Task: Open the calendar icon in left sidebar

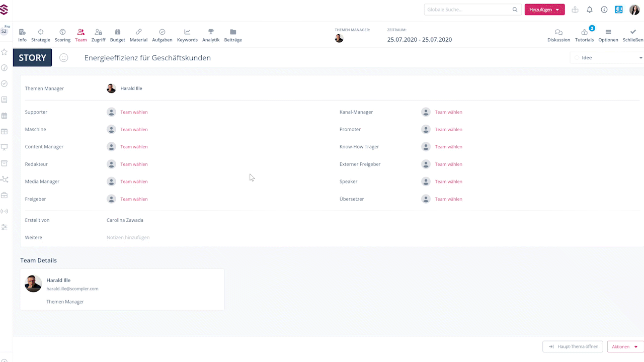Action: (x=4, y=116)
